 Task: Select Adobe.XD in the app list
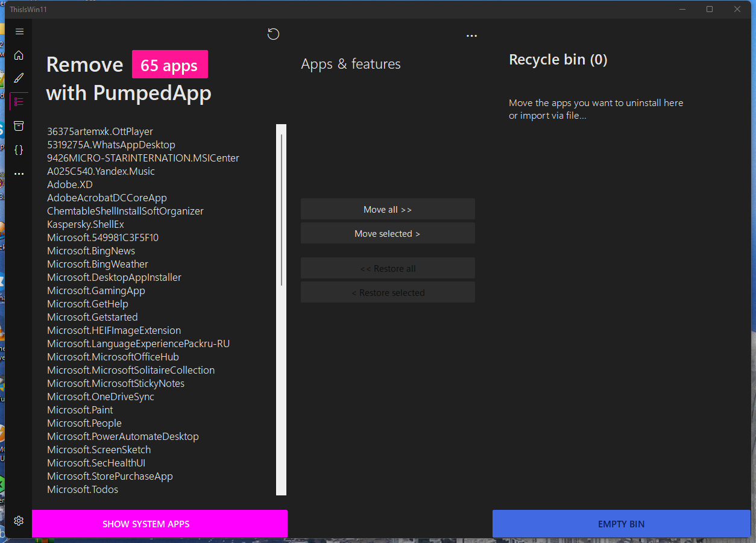click(70, 184)
